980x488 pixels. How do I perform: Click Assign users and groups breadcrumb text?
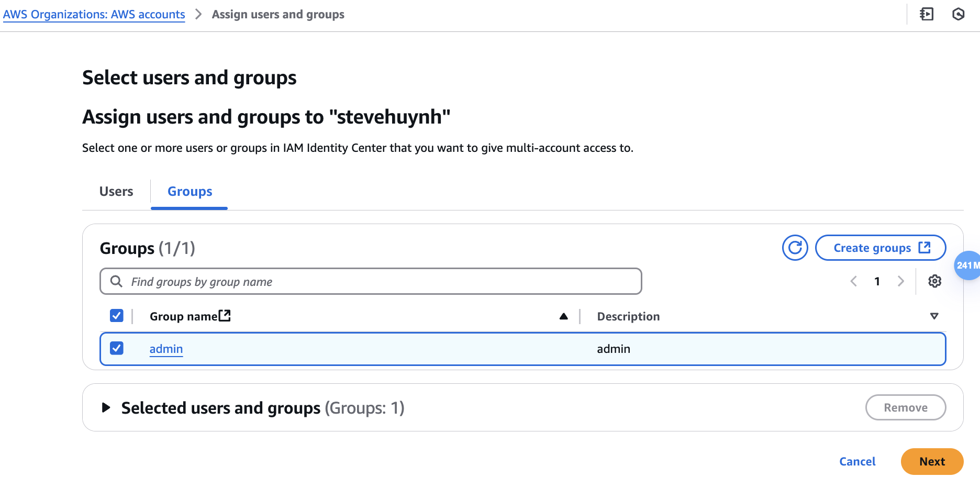tap(278, 15)
